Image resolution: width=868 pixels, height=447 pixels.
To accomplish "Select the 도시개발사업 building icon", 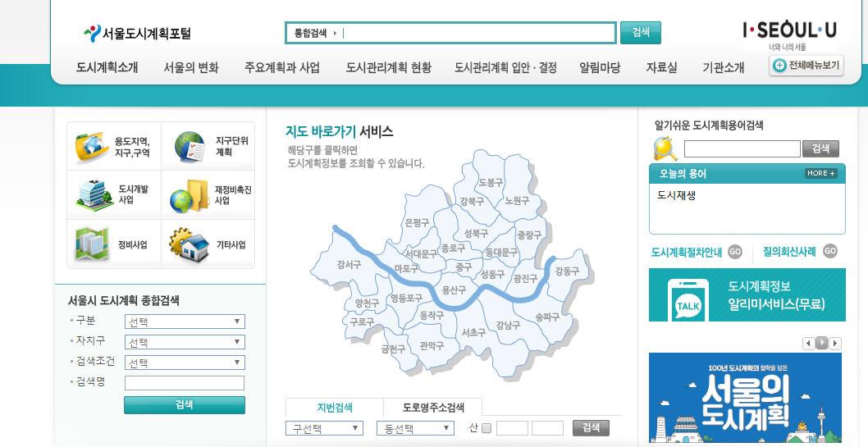I will 94,195.
